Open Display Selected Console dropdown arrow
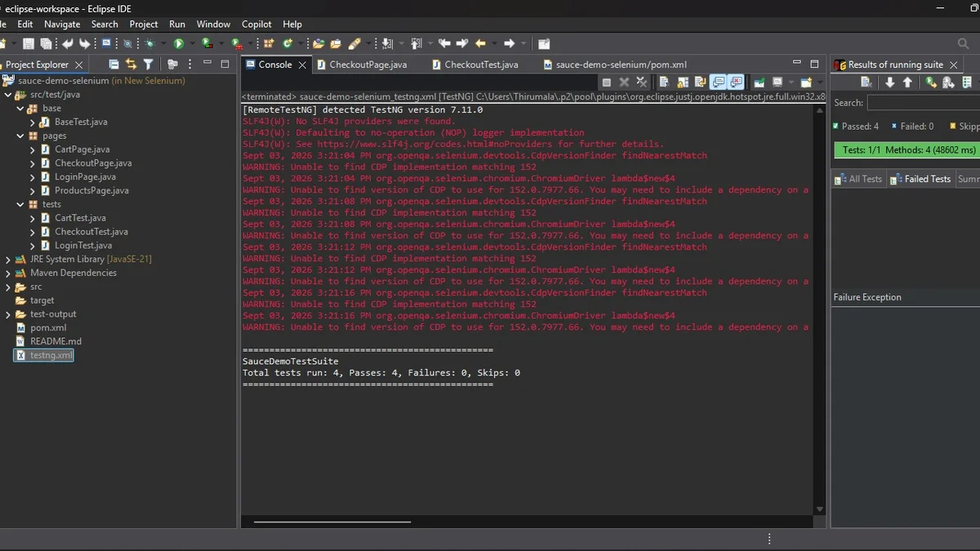Screen dimensions: 980x551 791,82
